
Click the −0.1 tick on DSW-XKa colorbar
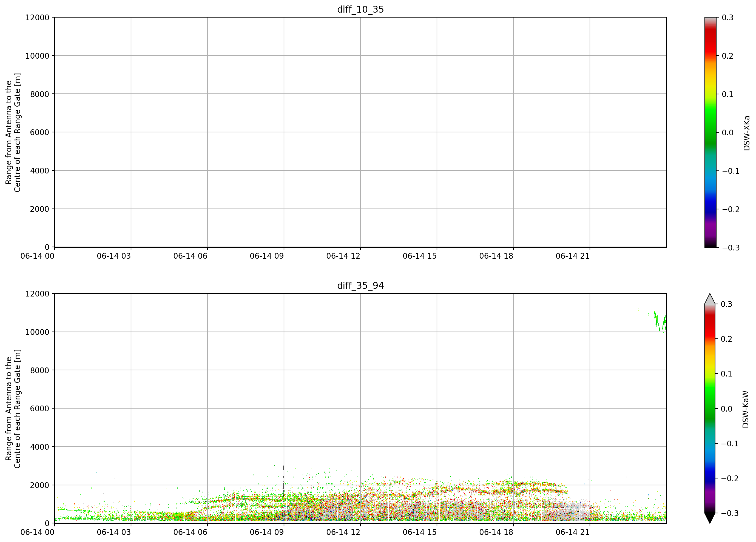pyautogui.click(x=731, y=171)
